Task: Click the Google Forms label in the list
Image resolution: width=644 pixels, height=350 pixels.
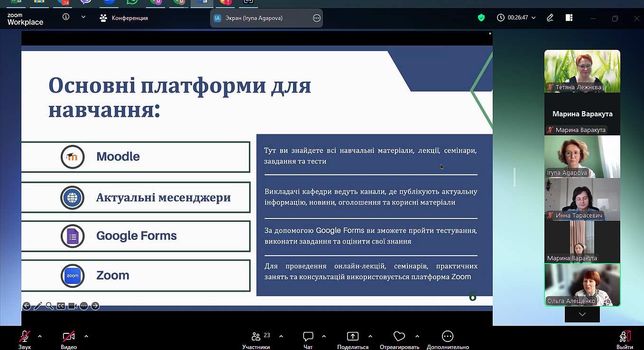Action: pyautogui.click(x=137, y=236)
